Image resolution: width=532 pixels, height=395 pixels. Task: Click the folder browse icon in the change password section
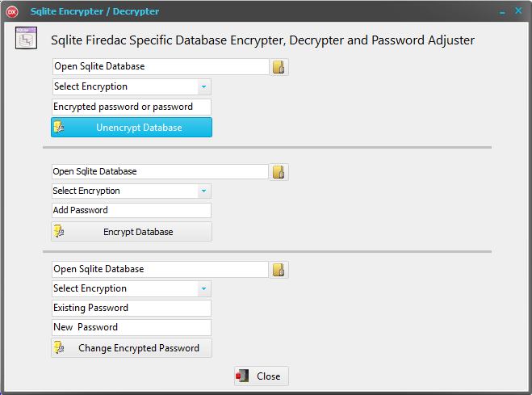pos(279,270)
